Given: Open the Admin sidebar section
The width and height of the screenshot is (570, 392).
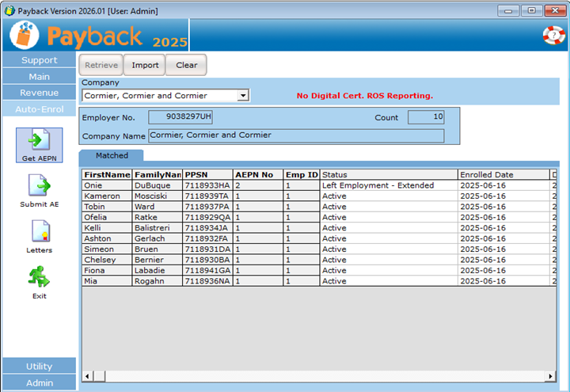Looking at the screenshot, I should click(x=40, y=382).
